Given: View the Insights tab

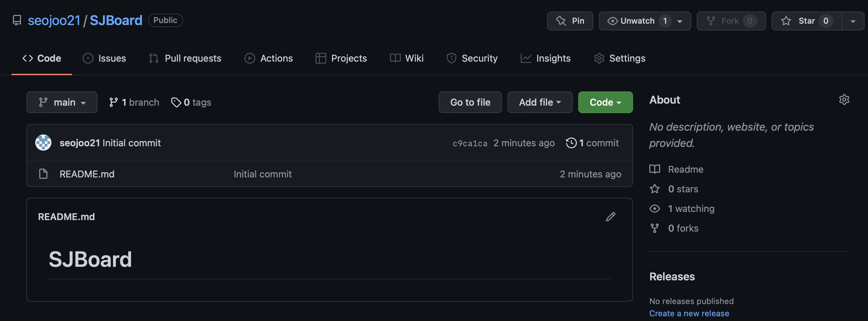Looking at the screenshot, I should click(x=545, y=58).
